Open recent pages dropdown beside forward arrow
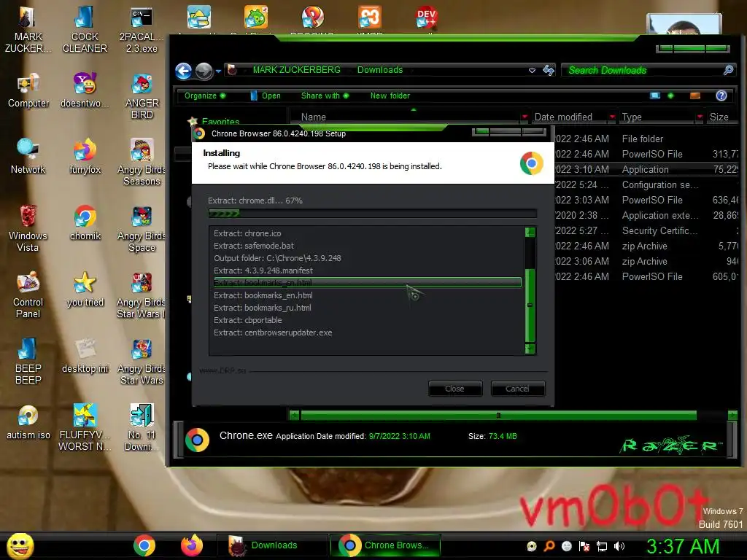 pos(218,71)
